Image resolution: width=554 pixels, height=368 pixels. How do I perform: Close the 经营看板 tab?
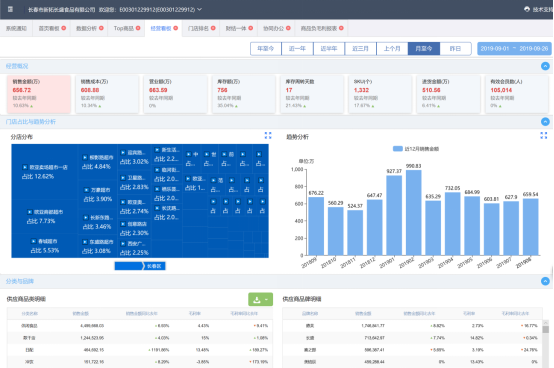(x=176, y=28)
